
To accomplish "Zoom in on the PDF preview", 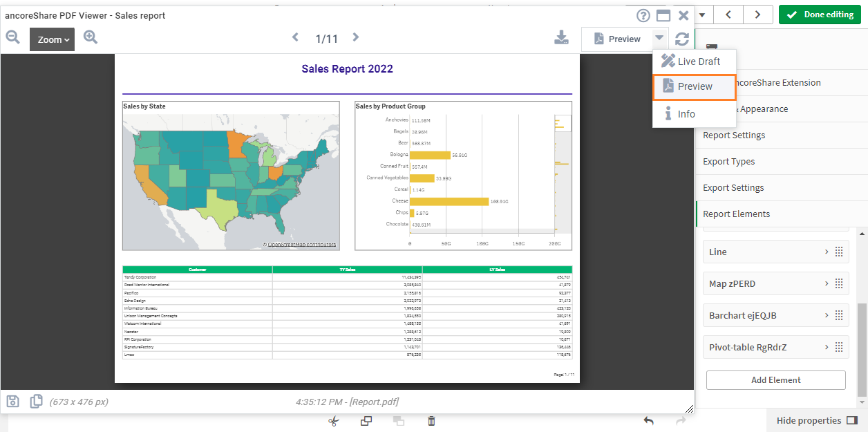I will click(91, 37).
